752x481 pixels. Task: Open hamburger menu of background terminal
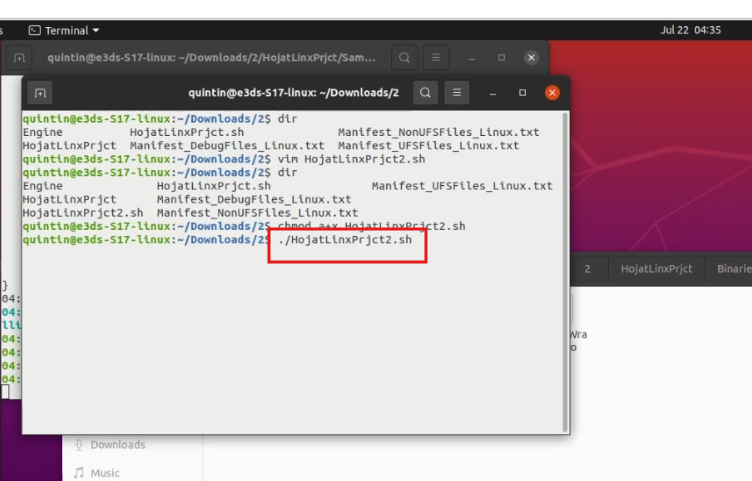pyautogui.click(x=435, y=58)
